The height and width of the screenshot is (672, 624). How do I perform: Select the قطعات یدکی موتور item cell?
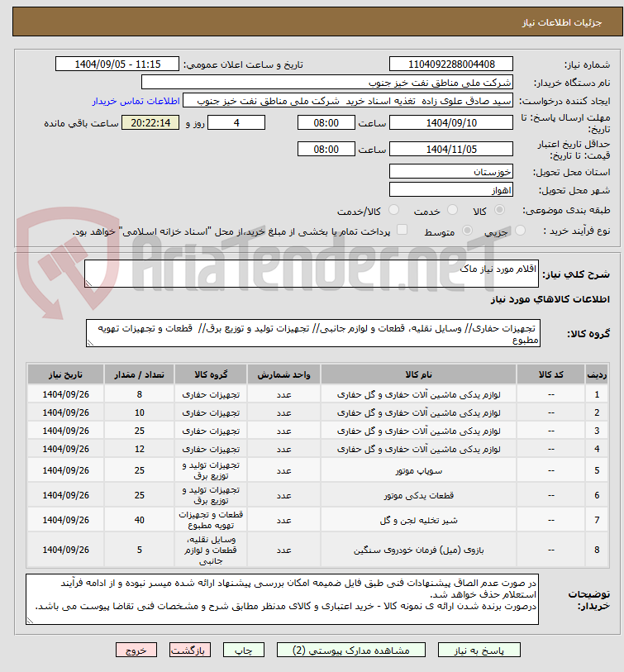tap(418, 495)
